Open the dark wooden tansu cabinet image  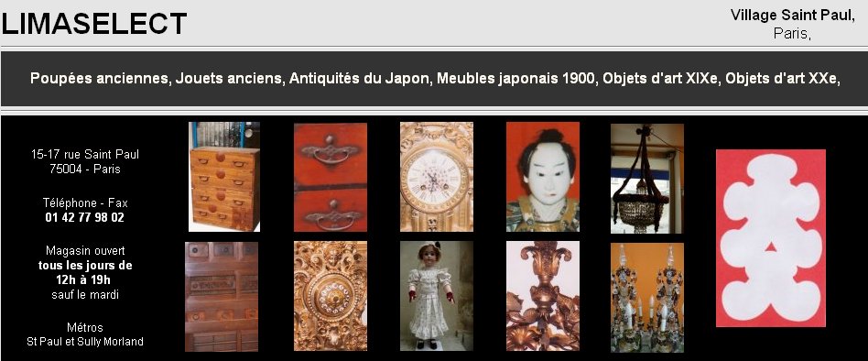222,296
